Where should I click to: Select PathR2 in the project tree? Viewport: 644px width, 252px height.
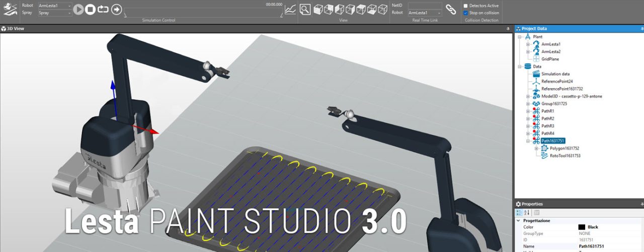tap(547, 118)
